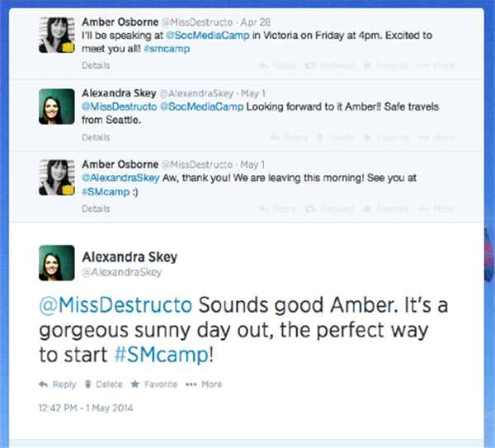Click the 12:42 PM - 1 May 2014 timestamp
This screenshot has width=495, height=448.
86,408
